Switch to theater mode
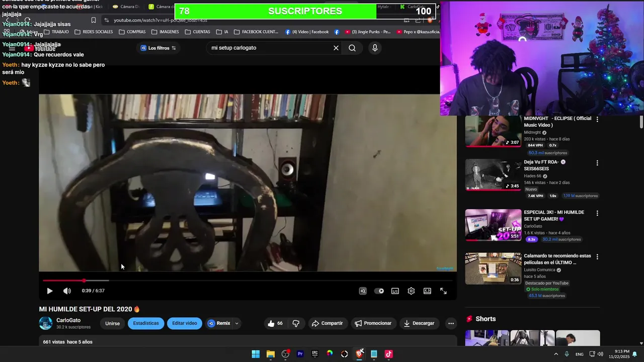Viewport: 644px width, 362px height. click(427, 291)
